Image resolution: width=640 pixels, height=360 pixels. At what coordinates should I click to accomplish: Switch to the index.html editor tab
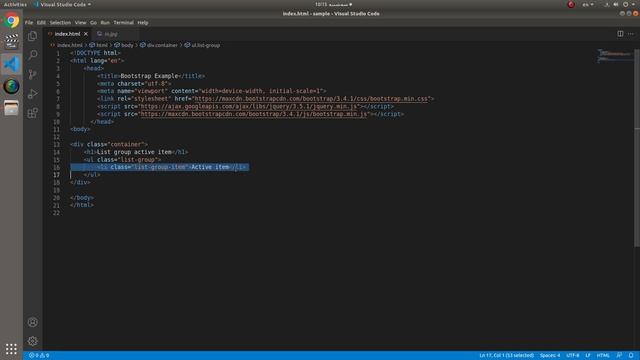click(x=67, y=34)
